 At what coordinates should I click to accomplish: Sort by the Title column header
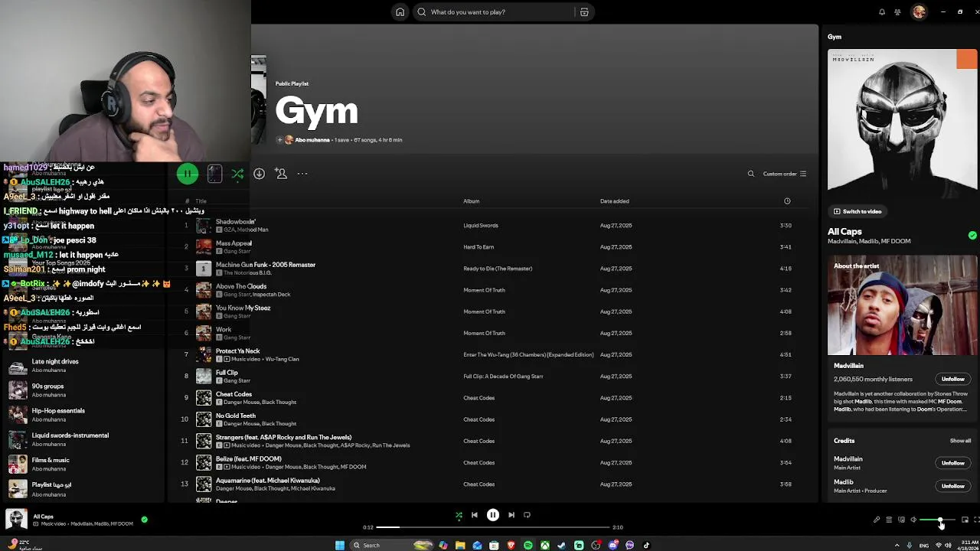201,201
